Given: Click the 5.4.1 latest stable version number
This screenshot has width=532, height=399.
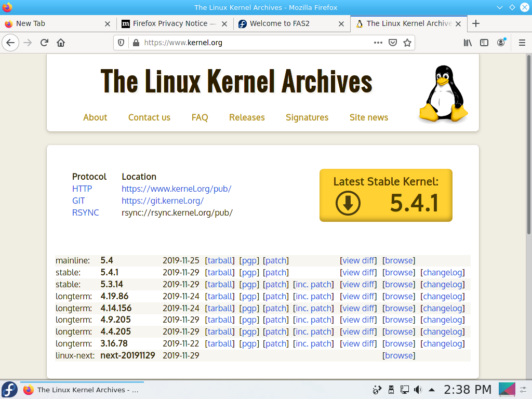Looking at the screenshot, I should 414,203.
